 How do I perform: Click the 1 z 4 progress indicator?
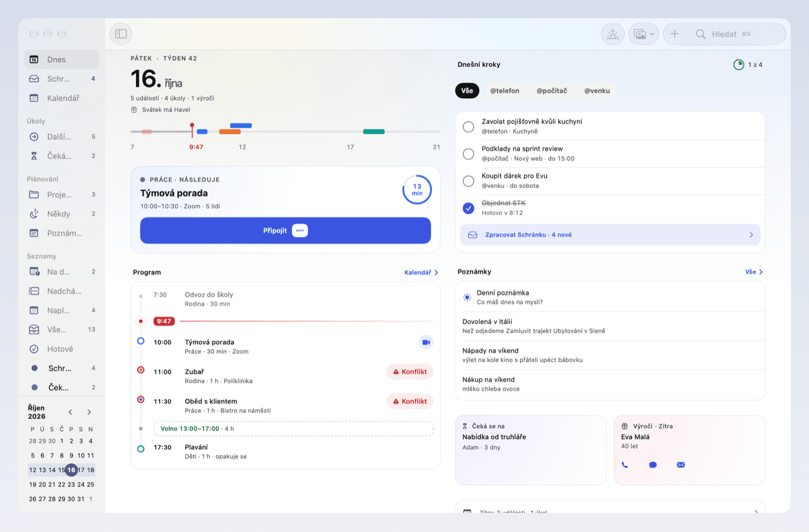click(748, 64)
